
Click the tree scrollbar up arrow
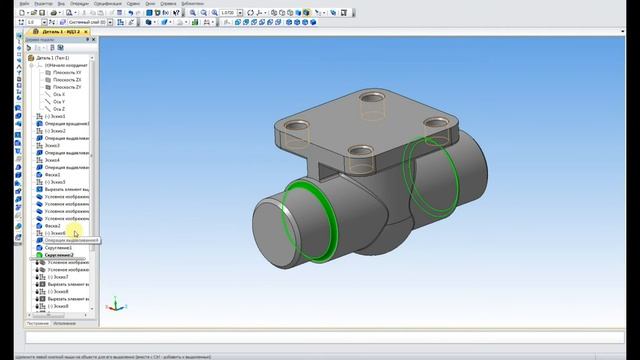pos(92,58)
